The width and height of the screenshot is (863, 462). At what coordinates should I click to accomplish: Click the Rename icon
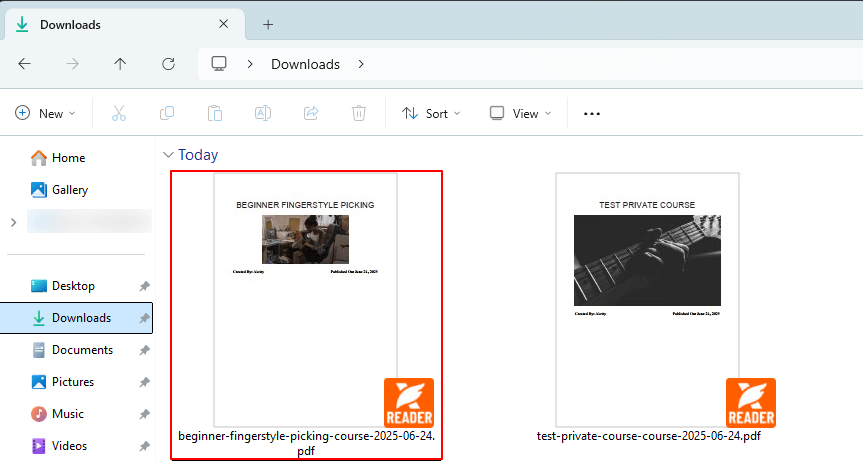pyautogui.click(x=263, y=113)
